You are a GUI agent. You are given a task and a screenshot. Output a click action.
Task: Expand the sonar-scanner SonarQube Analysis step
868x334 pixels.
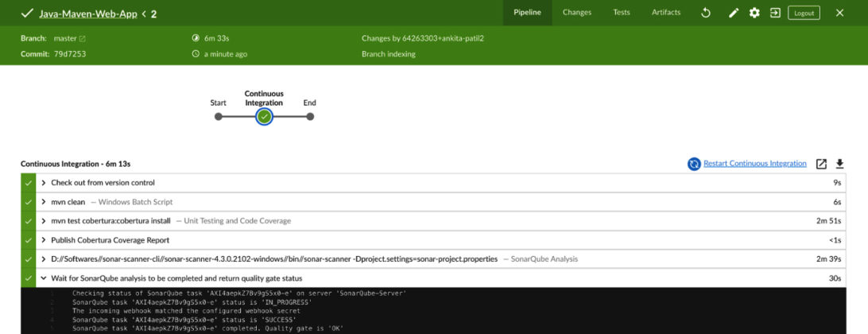click(x=45, y=259)
